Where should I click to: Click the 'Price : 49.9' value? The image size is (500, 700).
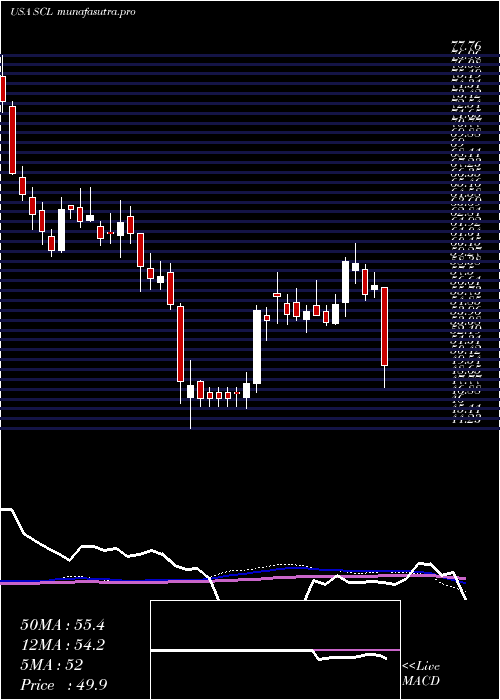point(63,684)
